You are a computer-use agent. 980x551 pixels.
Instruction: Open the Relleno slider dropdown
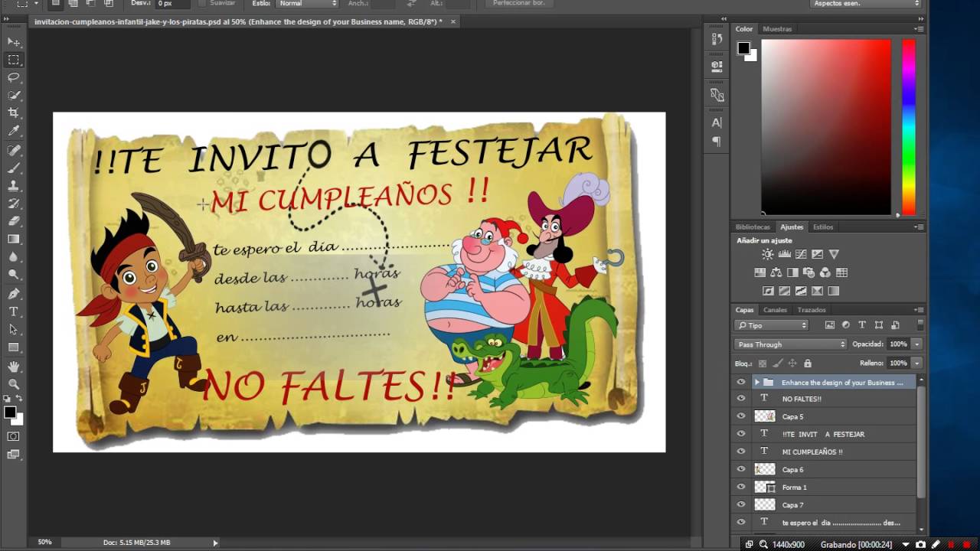pos(916,363)
